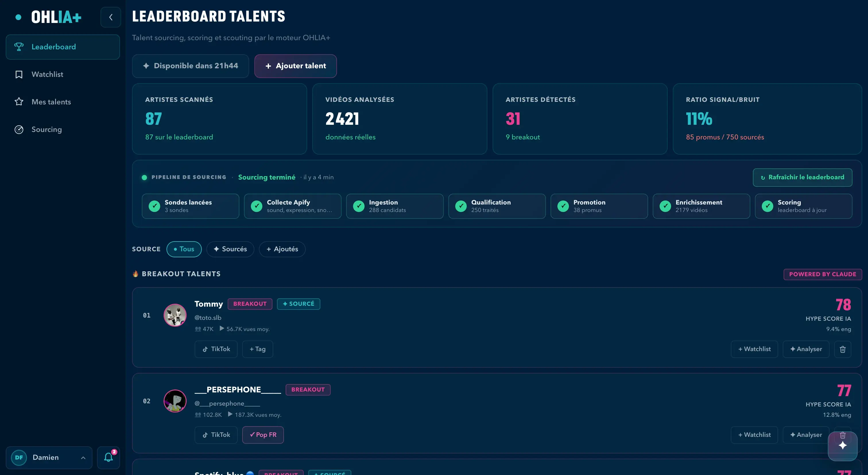The width and height of the screenshot is (868, 475).
Task: Click the ___PERSEPHONE_____ talent name
Action: pyautogui.click(x=238, y=390)
